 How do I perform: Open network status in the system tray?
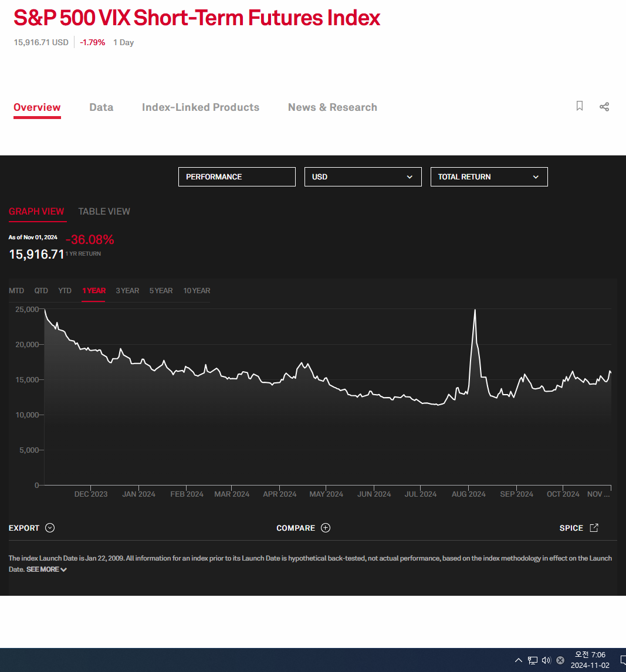pyautogui.click(x=533, y=660)
